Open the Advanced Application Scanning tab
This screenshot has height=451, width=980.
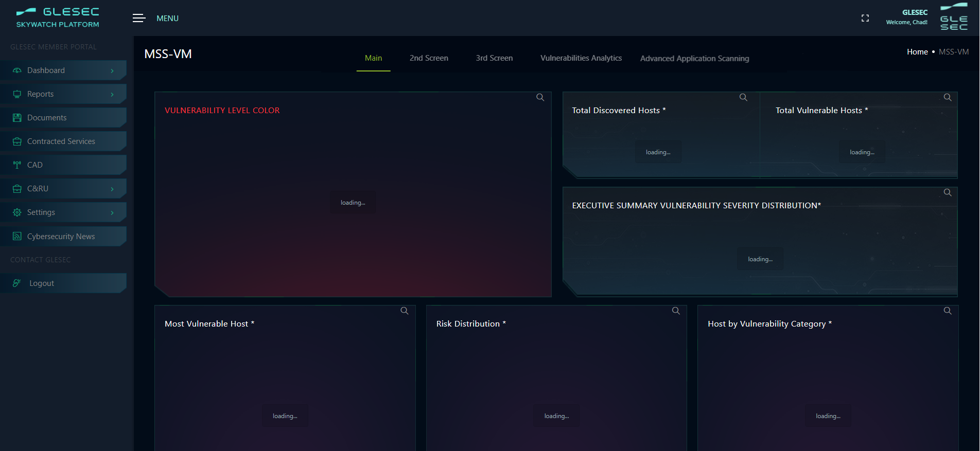694,59
